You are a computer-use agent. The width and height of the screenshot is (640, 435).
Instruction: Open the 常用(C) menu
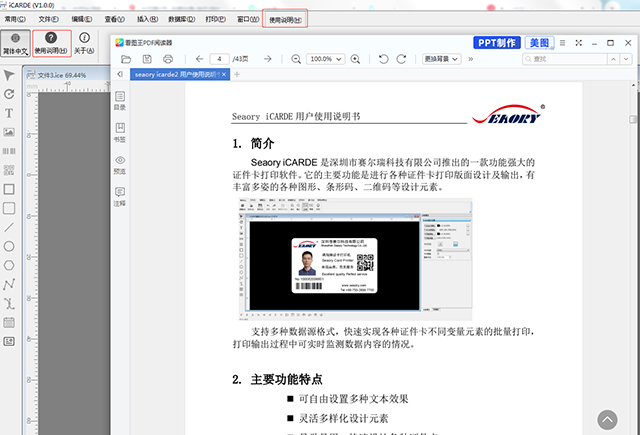click(15, 19)
